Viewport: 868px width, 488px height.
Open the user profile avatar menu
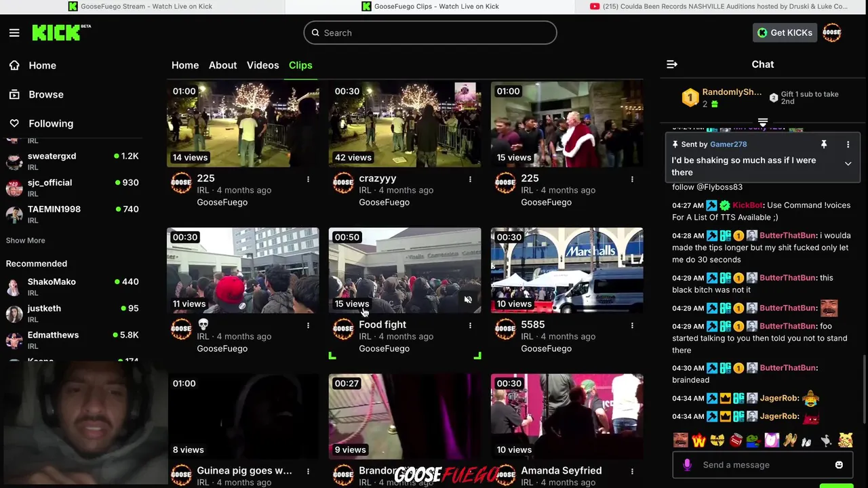click(x=832, y=33)
